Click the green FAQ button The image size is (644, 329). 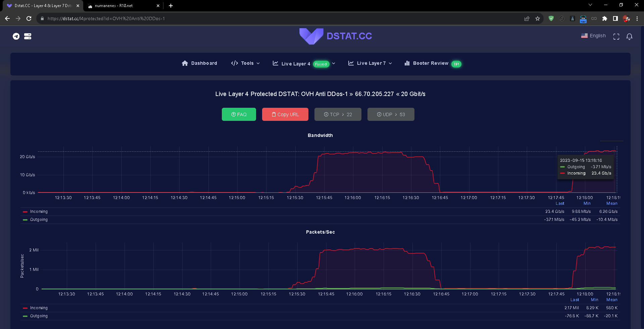click(239, 114)
